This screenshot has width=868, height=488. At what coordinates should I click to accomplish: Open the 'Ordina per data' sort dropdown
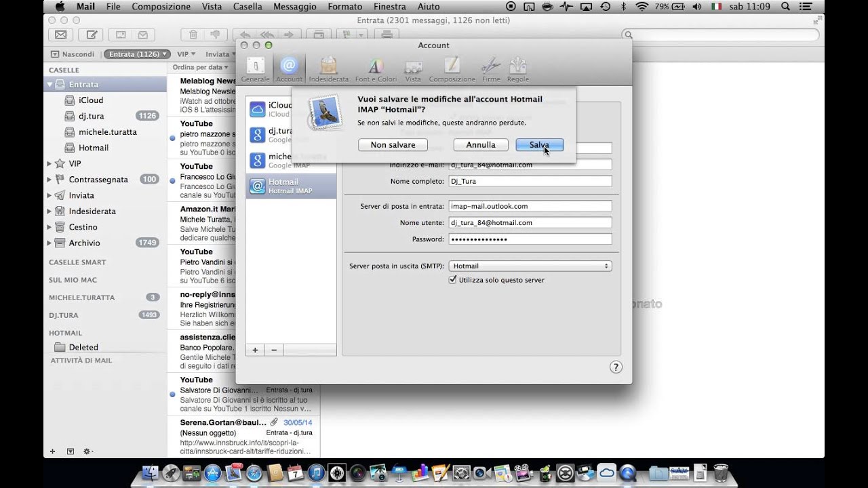coord(201,67)
